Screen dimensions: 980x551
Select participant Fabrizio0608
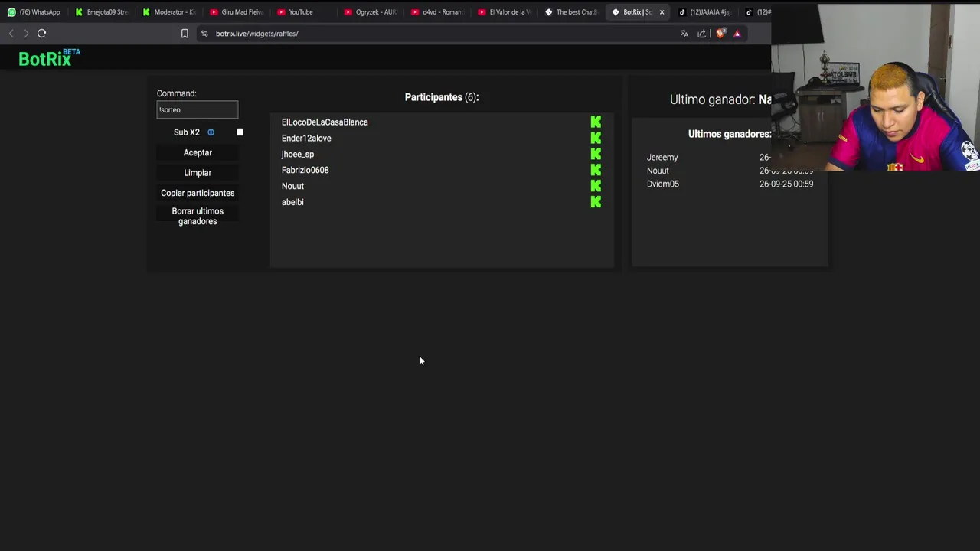click(305, 171)
